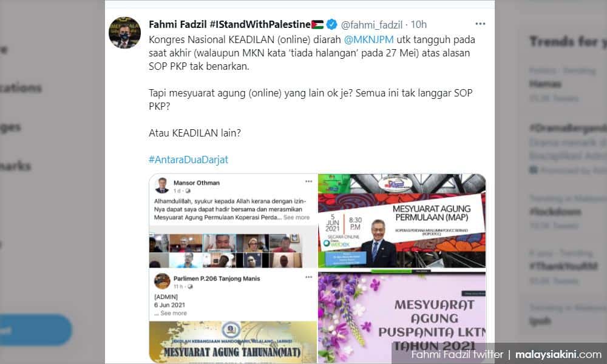This screenshot has height=364, width=607.
Task: Open the @MKNJPM mention link
Action: tap(368, 39)
